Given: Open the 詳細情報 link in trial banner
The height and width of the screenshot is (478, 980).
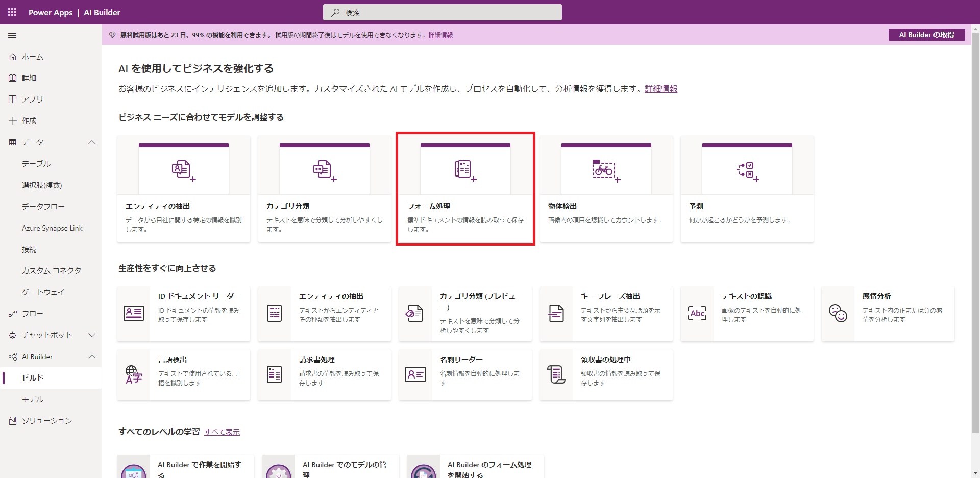Looking at the screenshot, I should [x=440, y=35].
